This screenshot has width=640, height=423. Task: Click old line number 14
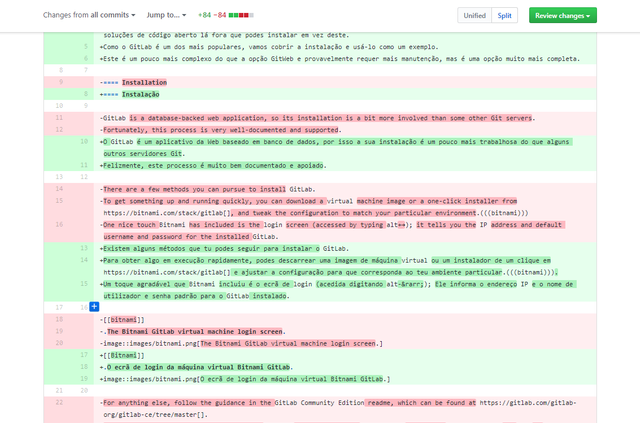point(59,189)
